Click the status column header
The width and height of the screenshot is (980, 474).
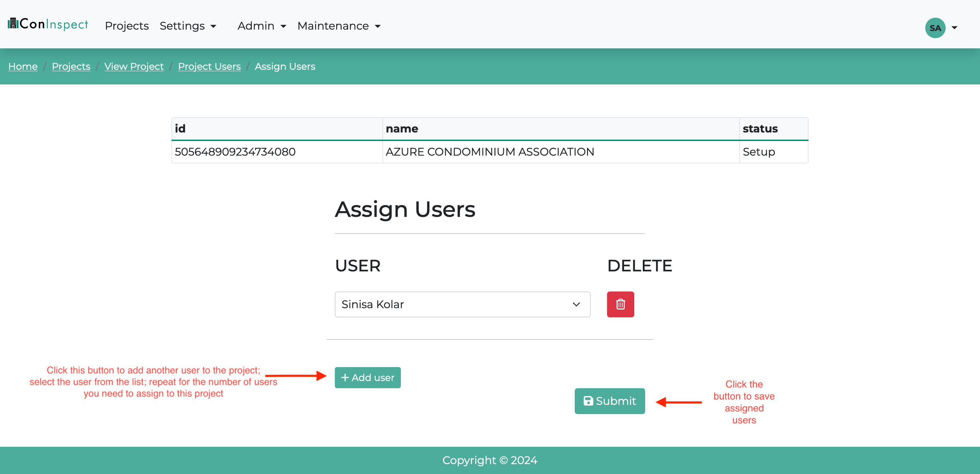[773, 129]
